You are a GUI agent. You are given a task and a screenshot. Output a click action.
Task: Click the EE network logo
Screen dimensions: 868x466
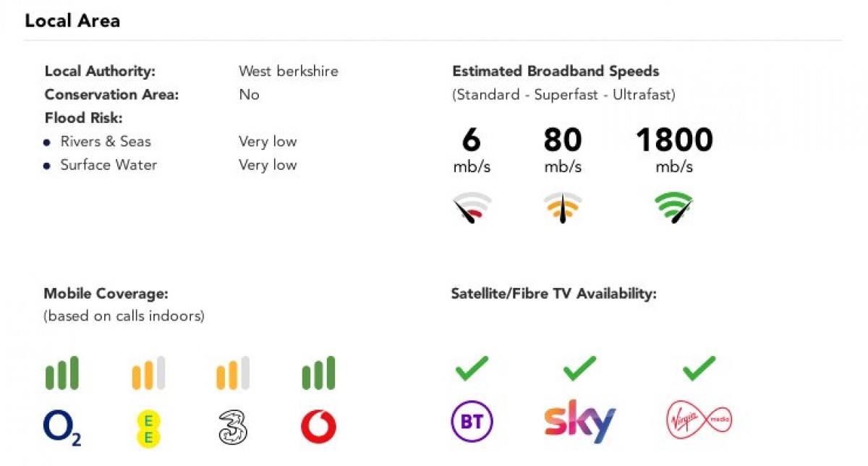148,427
